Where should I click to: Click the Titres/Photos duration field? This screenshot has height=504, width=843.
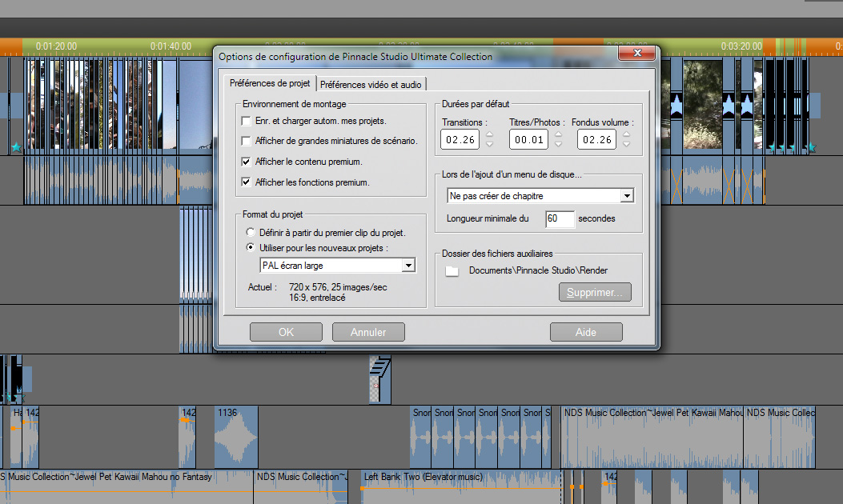[x=528, y=140]
